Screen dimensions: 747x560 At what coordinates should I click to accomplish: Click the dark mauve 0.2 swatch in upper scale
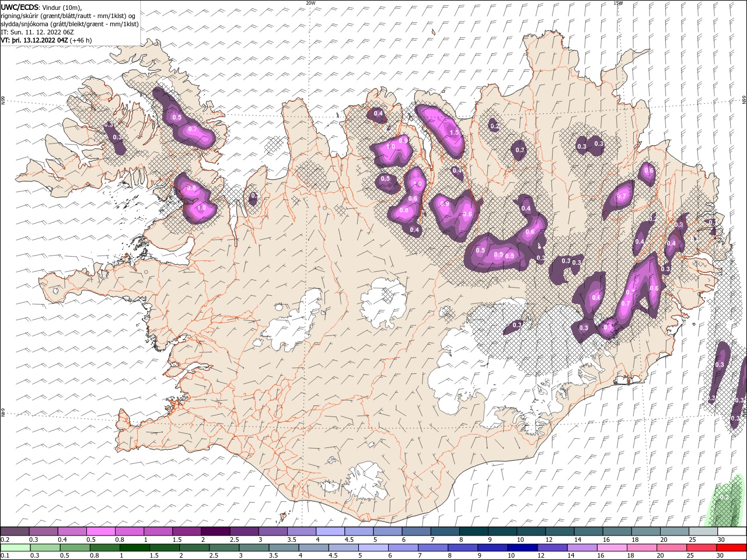(15, 531)
